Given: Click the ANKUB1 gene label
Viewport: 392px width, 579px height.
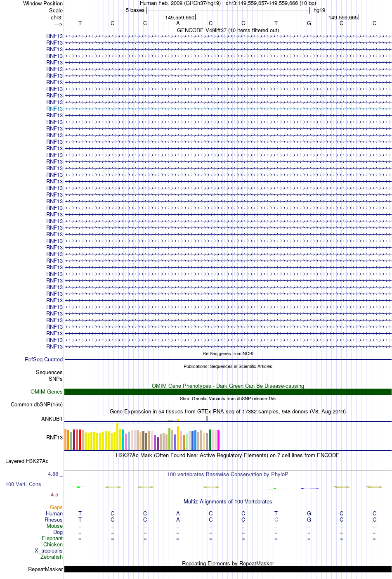Looking at the screenshot, I should click(52, 419).
